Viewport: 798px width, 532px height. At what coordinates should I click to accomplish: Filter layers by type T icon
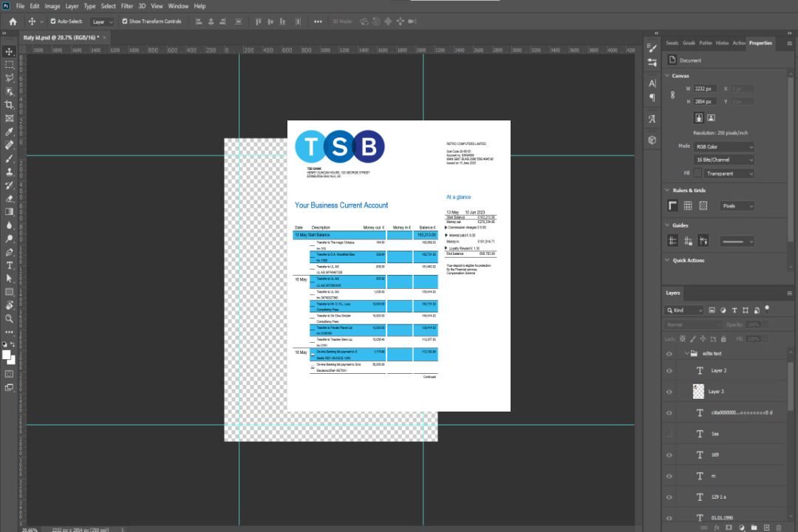tap(734, 310)
